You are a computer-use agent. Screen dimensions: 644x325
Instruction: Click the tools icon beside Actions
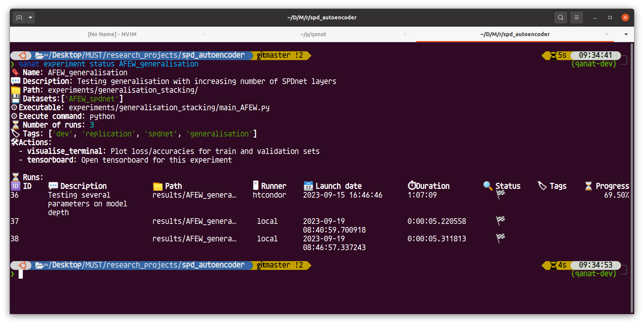15,142
